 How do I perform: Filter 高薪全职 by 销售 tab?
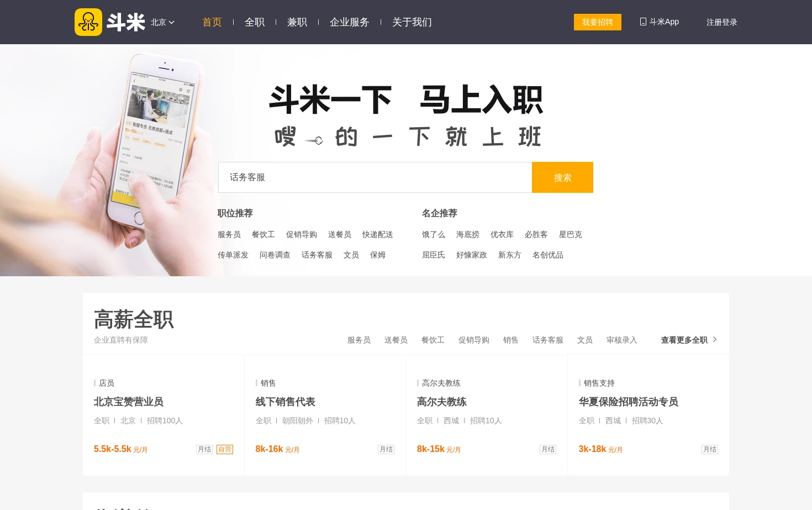pos(511,340)
